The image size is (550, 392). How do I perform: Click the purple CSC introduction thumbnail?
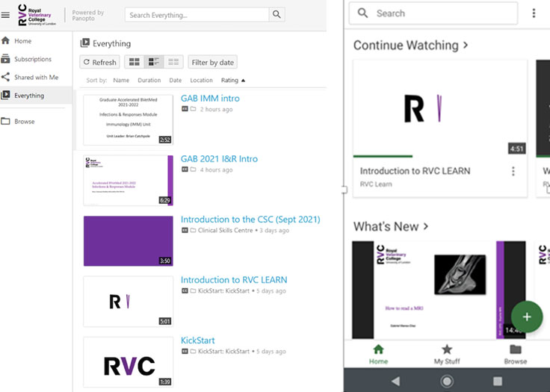pyautogui.click(x=129, y=241)
